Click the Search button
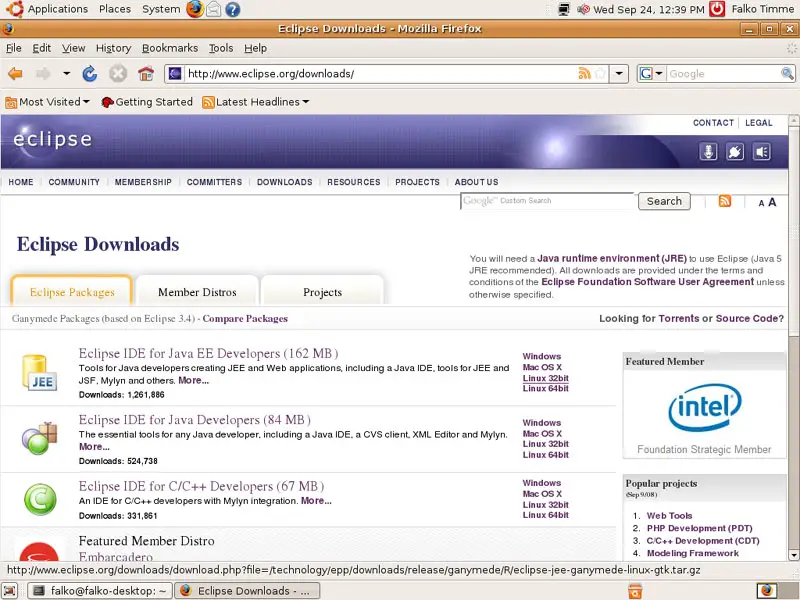The width and height of the screenshot is (800, 600). point(664,201)
